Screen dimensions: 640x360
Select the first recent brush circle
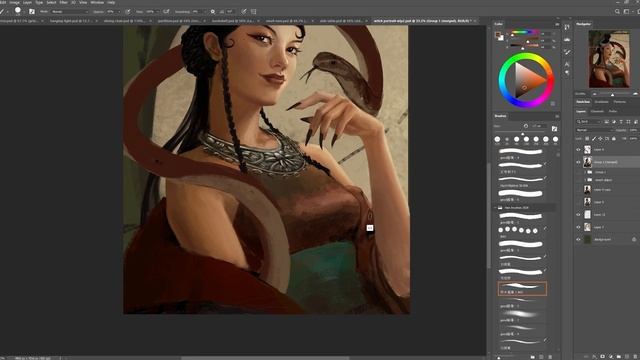497,140
